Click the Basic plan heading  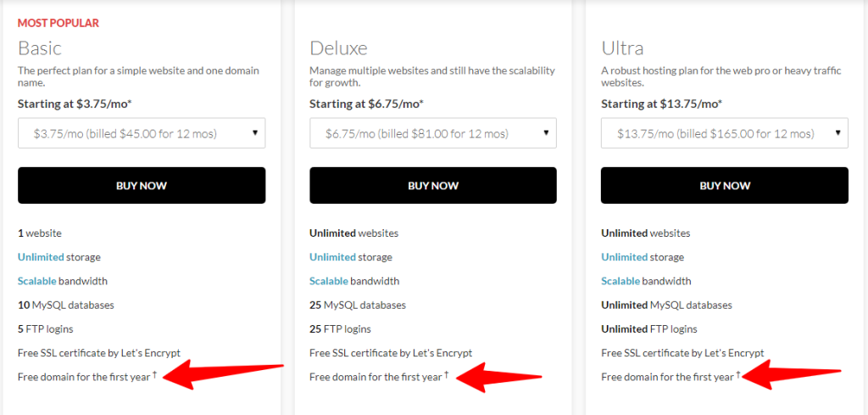point(40,48)
